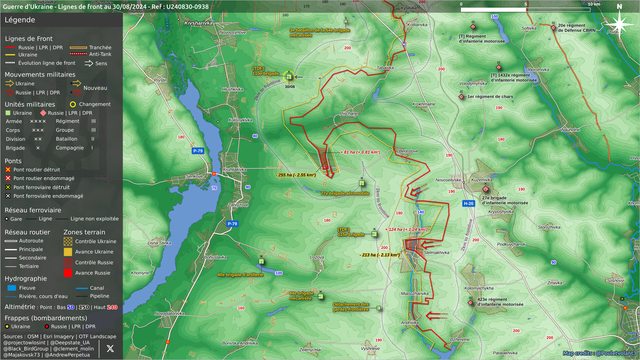Click the yellow Avance Ukraine swatch
Viewport: 640px width, 360px height.
point(68,252)
